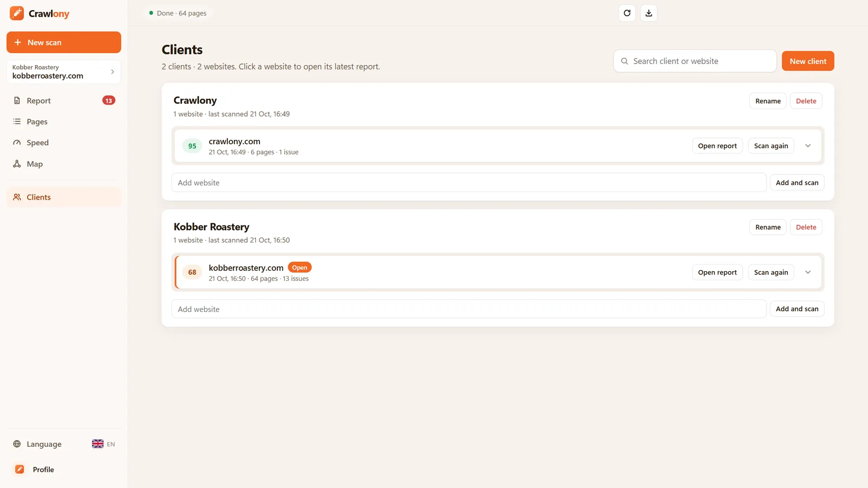Screen dimensions: 868x488
Task: Click the refresh icon in top bar
Action: pos(627,13)
